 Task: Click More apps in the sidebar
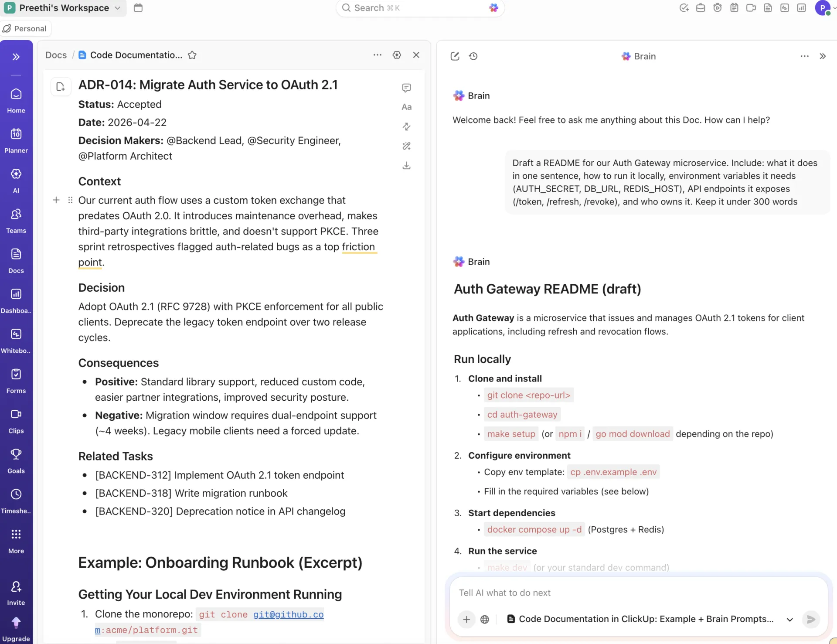(16, 542)
